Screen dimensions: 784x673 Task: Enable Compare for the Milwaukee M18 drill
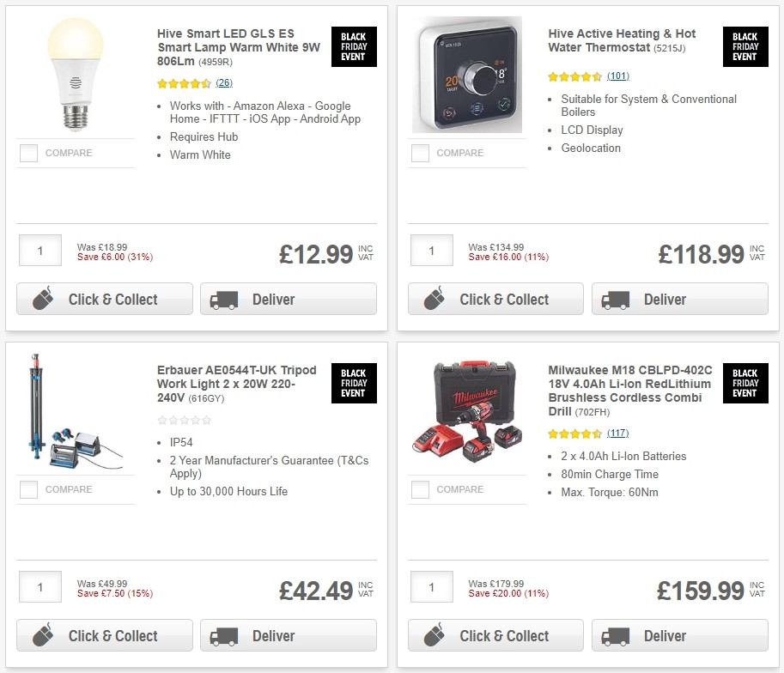(419, 489)
